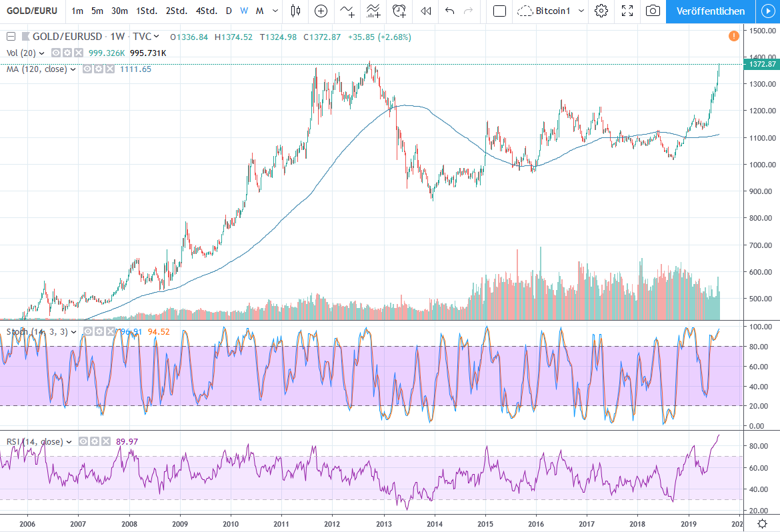Click the MA value 1111.65
This screenshot has height=532, width=780.
point(135,69)
